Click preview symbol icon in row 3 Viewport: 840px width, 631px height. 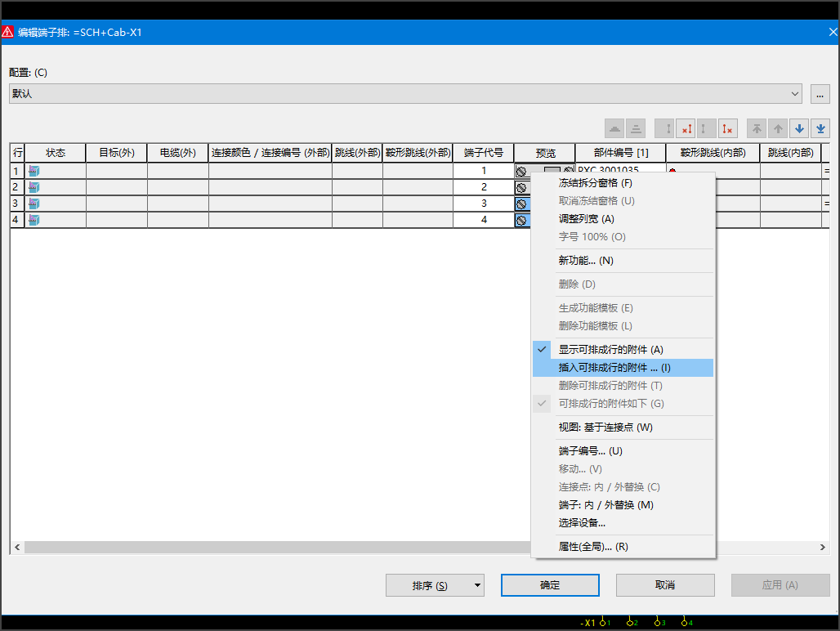[x=521, y=204]
